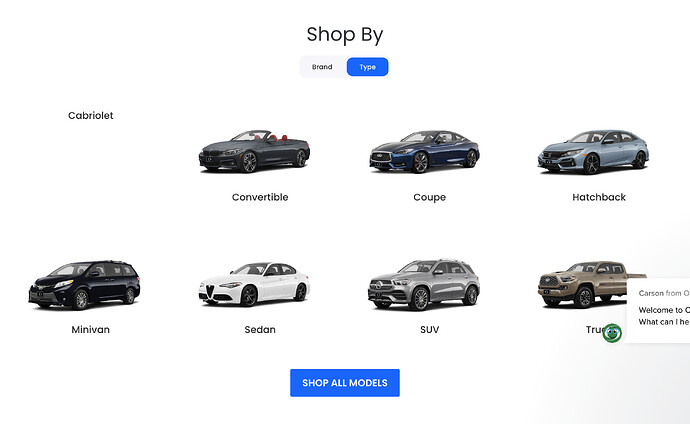The width and height of the screenshot is (690, 424).
Task: Click the blue coupe car image
Action: 424,151
